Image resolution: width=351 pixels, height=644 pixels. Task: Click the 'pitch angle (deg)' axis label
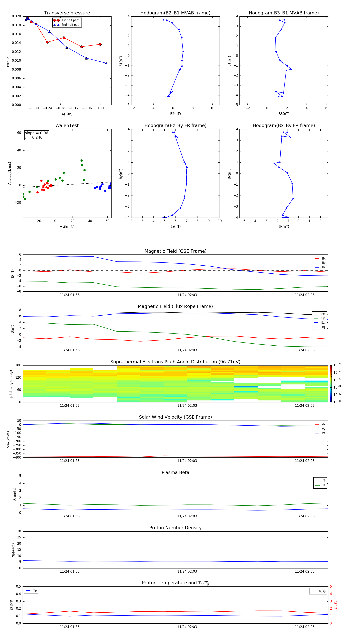(x=11, y=384)
